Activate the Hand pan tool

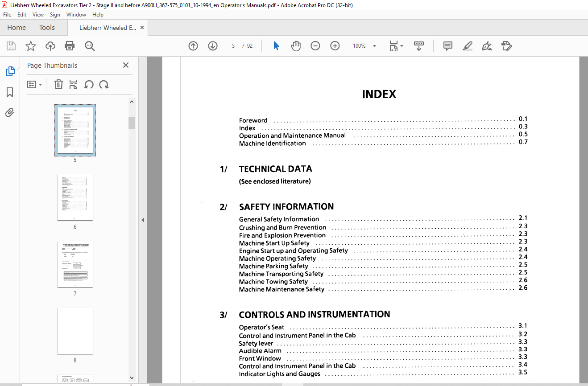coord(296,46)
